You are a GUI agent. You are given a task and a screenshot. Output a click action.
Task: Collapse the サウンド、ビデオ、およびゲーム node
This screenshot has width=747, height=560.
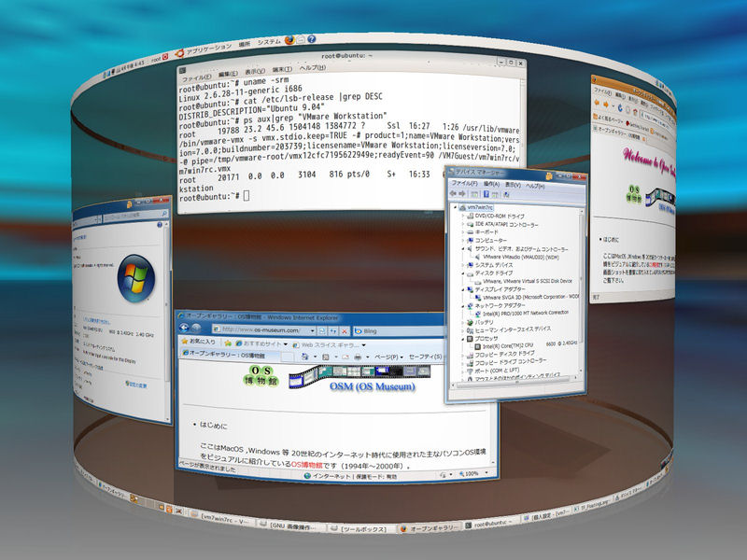(x=463, y=248)
